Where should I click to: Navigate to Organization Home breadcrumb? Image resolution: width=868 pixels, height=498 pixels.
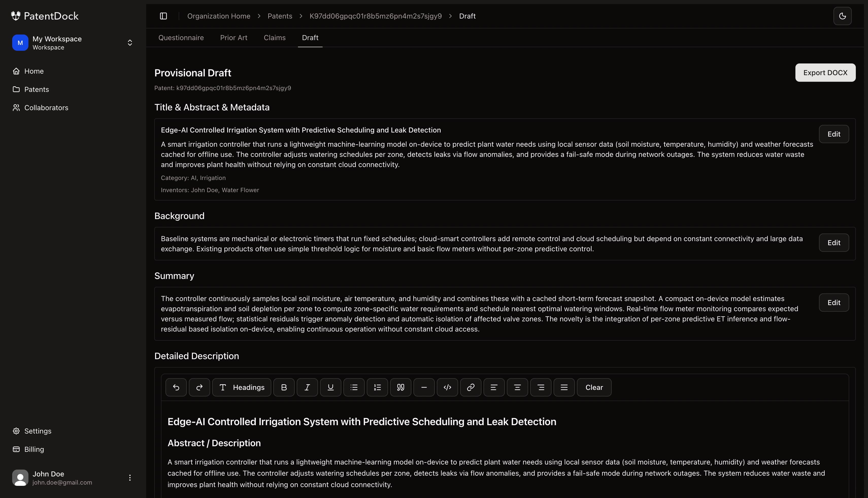(219, 16)
